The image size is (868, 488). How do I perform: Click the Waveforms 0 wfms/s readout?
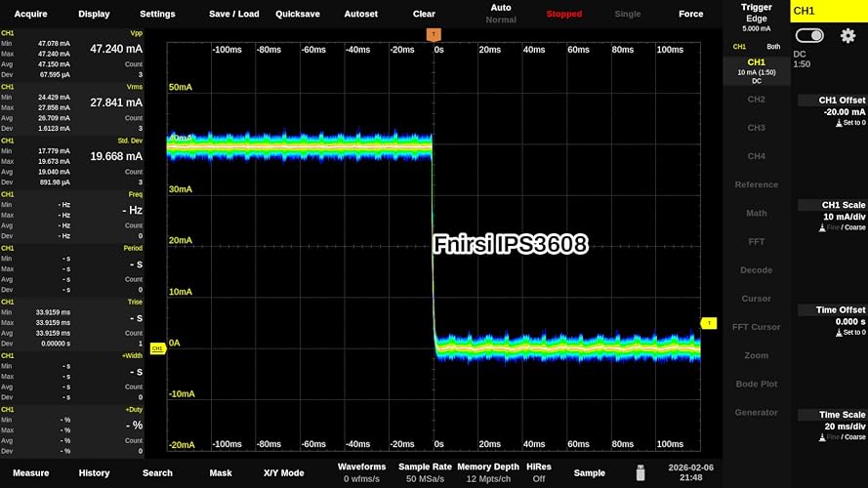pos(361,473)
